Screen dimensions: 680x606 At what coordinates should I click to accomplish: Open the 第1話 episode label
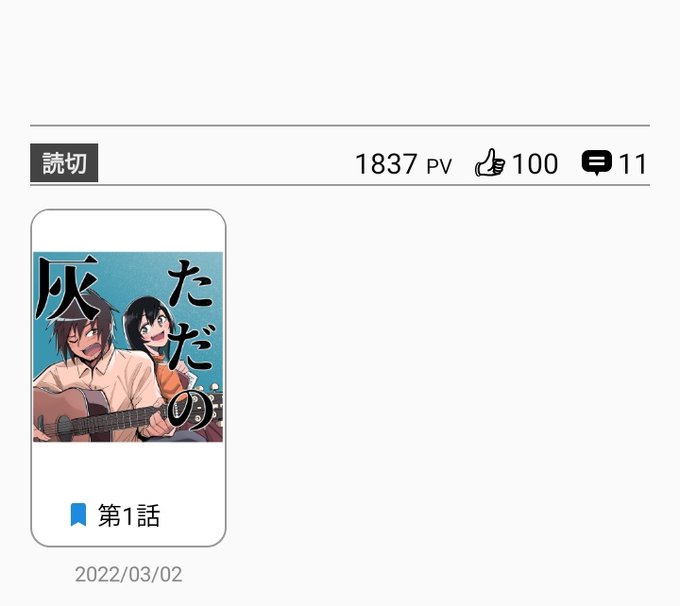coord(129,515)
